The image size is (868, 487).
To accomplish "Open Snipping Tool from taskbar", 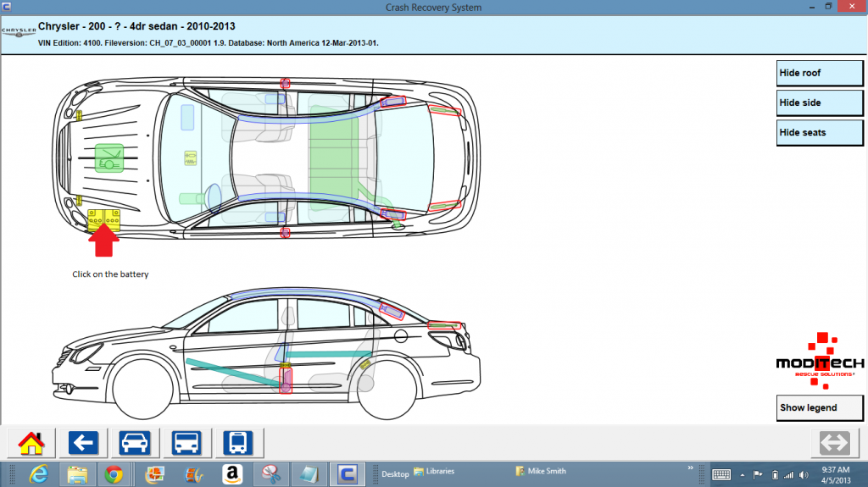I will coord(270,474).
